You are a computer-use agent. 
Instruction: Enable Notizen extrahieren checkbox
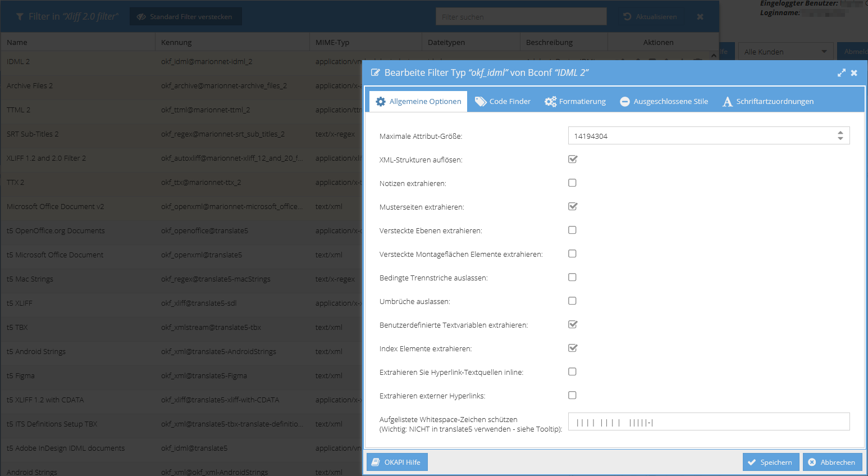pyautogui.click(x=572, y=183)
